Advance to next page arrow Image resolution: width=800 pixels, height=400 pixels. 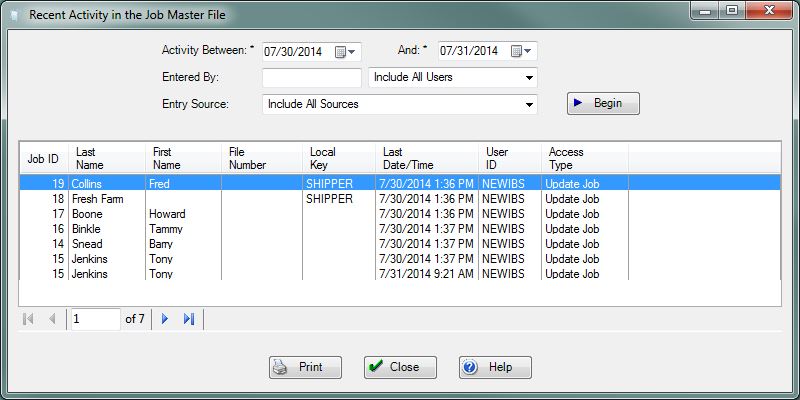point(165,319)
